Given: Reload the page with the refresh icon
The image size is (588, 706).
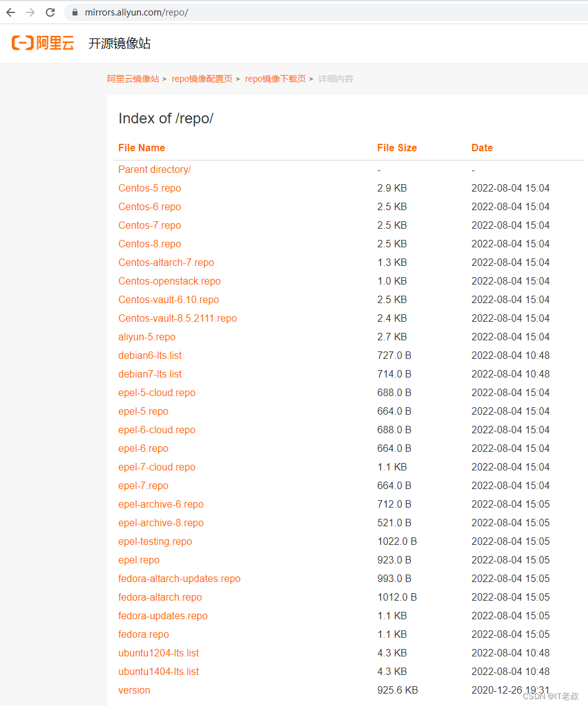Looking at the screenshot, I should coord(50,12).
